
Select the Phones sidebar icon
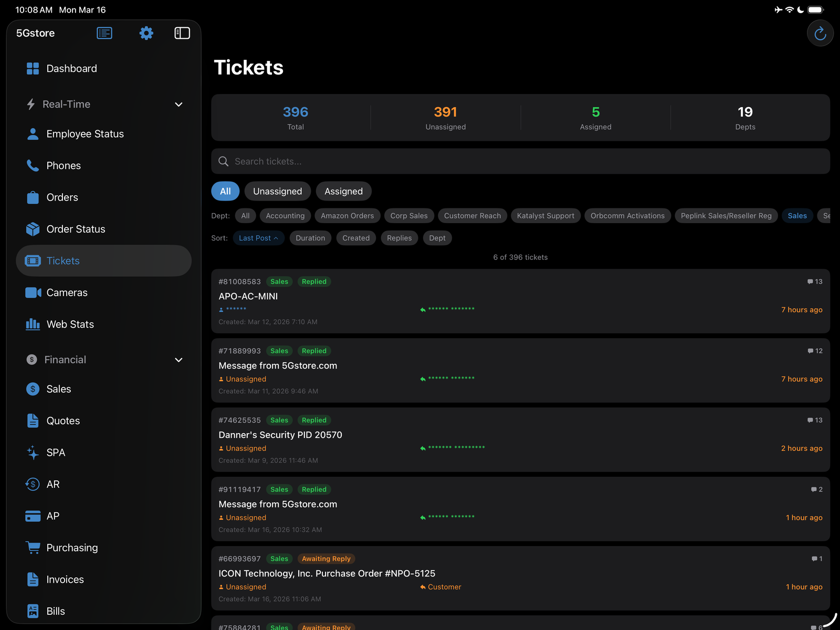coord(32,165)
